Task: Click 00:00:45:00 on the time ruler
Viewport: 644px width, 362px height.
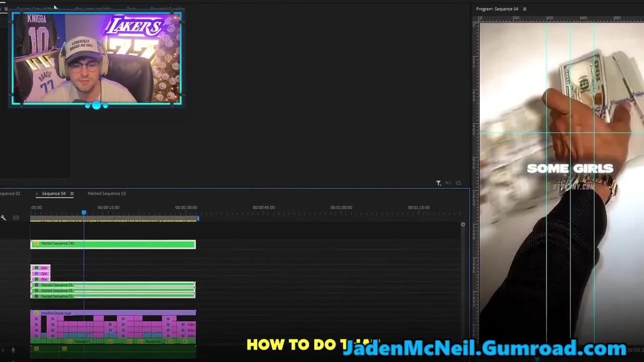Action: pos(264,208)
